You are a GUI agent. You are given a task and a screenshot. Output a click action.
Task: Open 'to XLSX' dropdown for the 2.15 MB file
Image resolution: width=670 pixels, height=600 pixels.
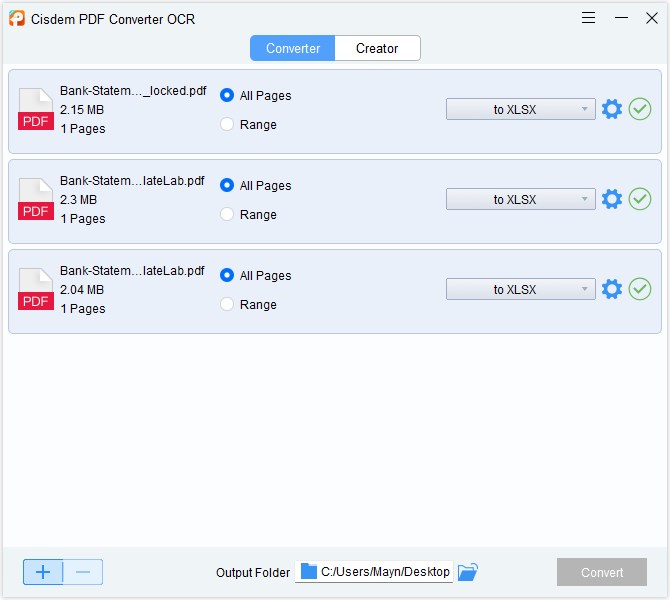point(520,109)
